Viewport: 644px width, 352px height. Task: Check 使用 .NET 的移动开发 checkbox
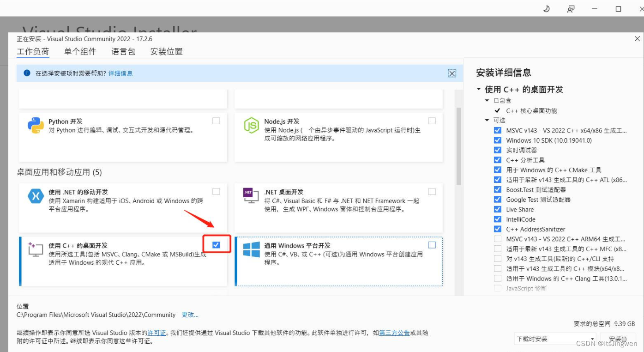pos(216,191)
